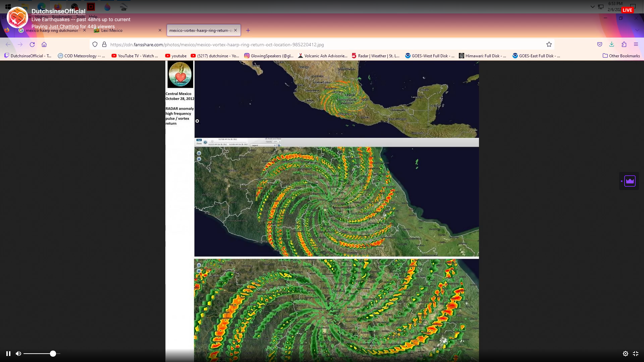Open GOES-West Full Disk bookmark
The image size is (644, 362).
pos(430,56)
